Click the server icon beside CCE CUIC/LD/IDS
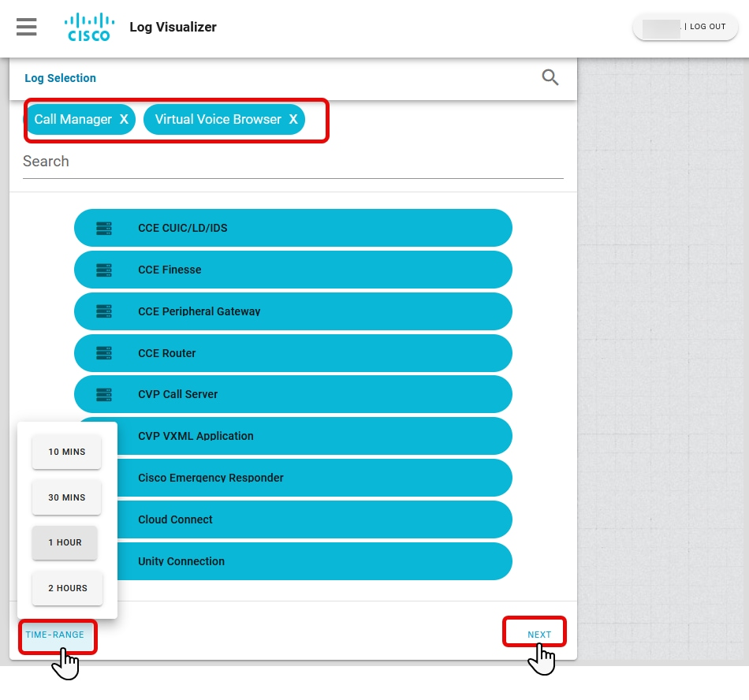The height and width of the screenshot is (700, 749). pyautogui.click(x=103, y=228)
